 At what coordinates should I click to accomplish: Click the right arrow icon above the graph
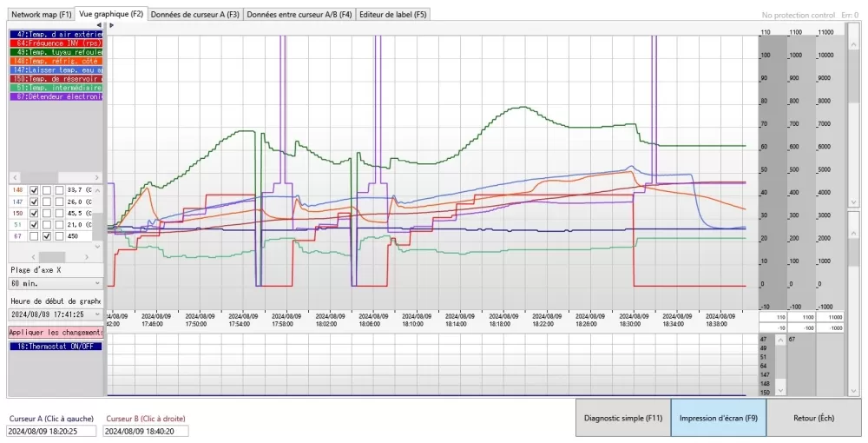(x=112, y=25)
